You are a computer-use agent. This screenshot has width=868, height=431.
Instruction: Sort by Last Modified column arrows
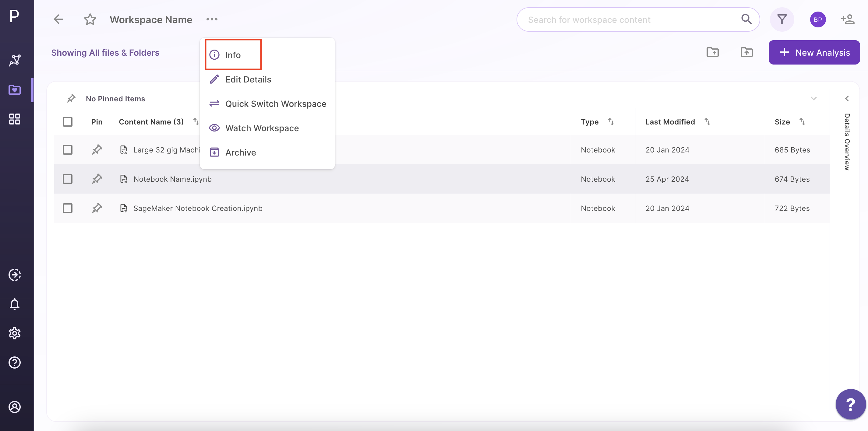(x=707, y=121)
